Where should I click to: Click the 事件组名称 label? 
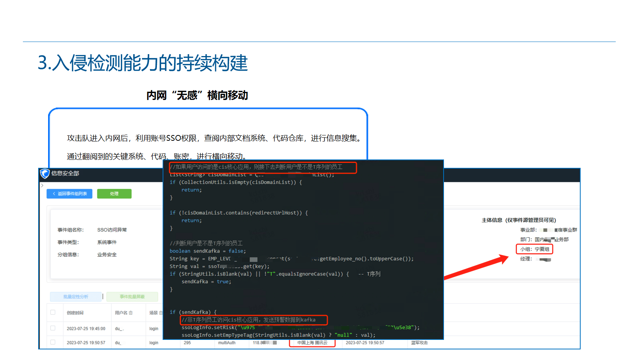tap(71, 230)
